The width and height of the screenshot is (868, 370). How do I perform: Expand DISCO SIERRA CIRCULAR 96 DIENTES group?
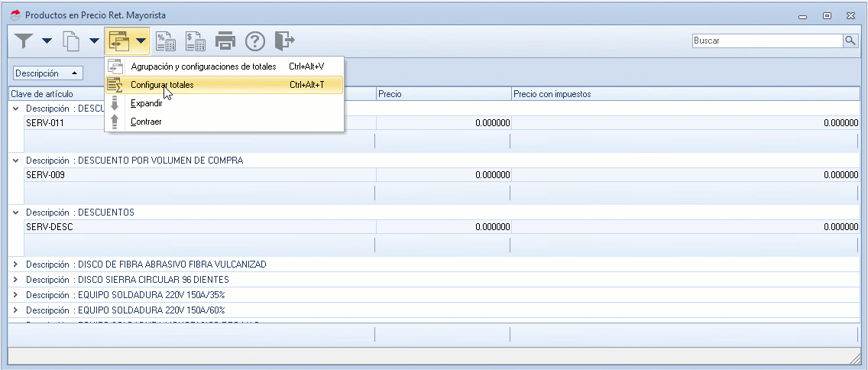(16, 280)
